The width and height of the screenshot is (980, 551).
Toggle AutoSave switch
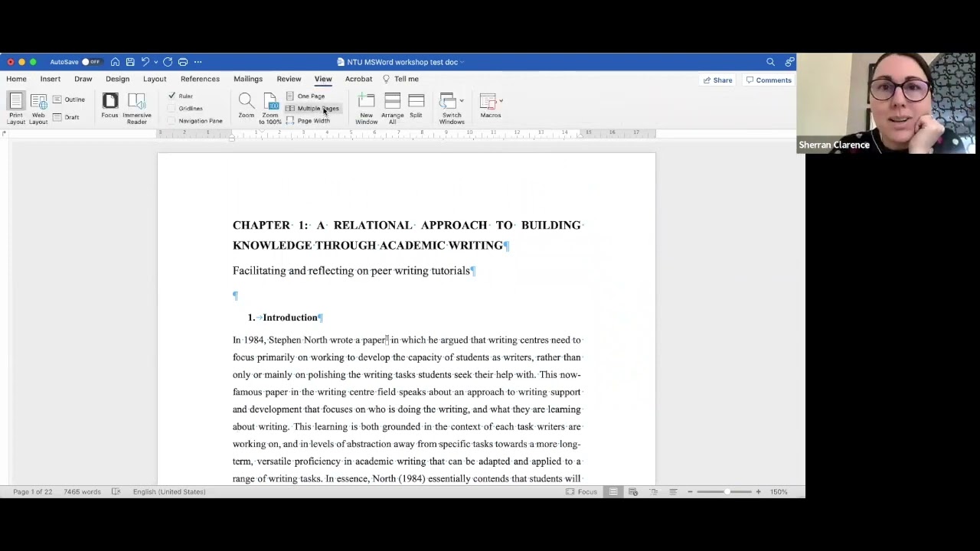pos(91,62)
